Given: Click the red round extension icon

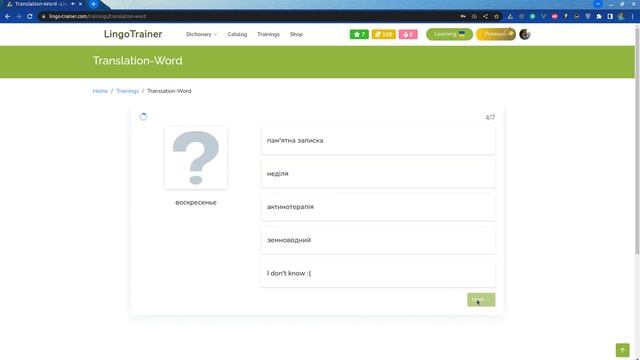Looking at the screenshot, I should (x=555, y=16).
